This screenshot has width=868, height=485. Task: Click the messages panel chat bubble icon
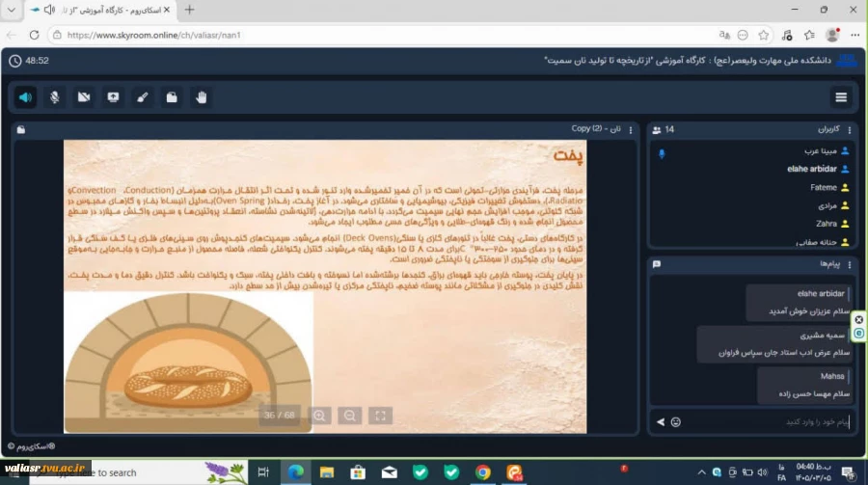657,264
